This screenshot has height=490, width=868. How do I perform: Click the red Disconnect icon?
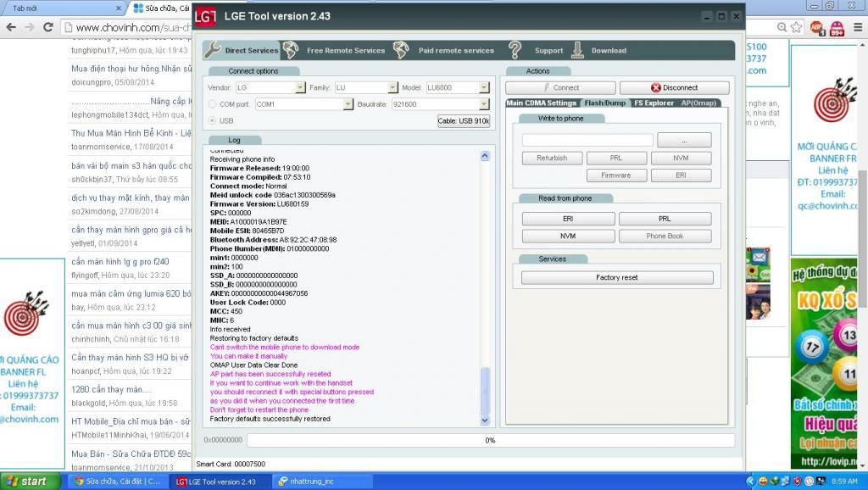pos(656,87)
